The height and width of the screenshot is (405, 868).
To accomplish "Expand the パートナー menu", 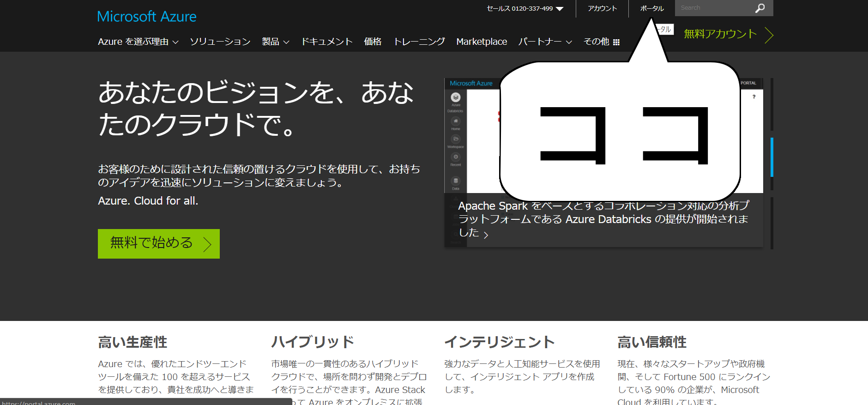I will [x=545, y=42].
